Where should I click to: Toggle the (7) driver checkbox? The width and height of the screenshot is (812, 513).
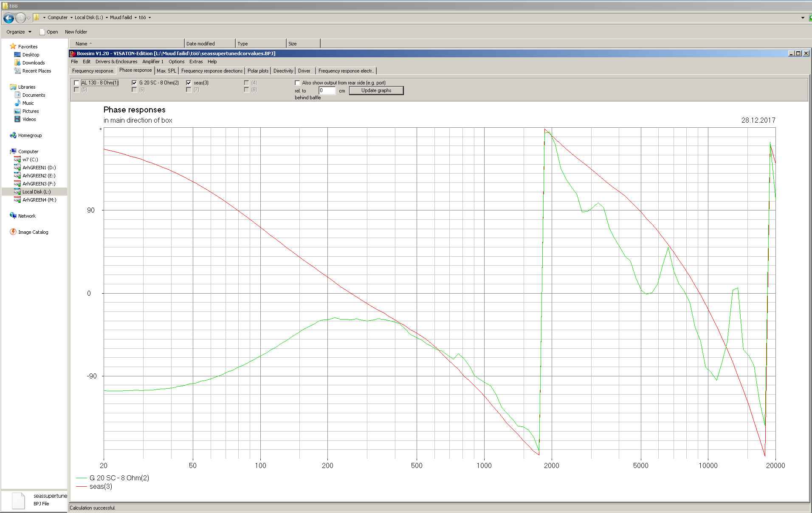point(189,90)
